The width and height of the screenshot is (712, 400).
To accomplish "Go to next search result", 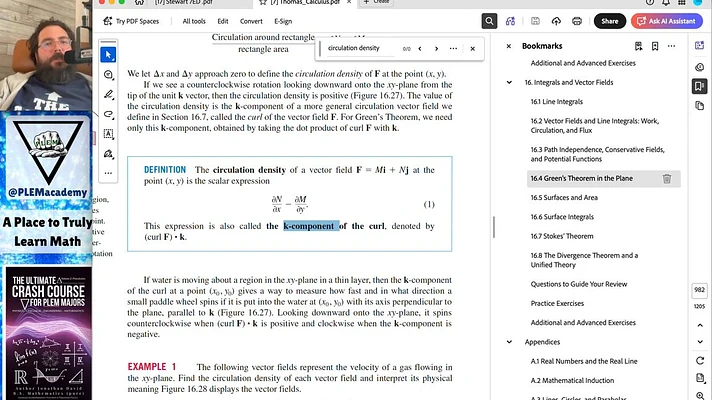I will tap(436, 49).
